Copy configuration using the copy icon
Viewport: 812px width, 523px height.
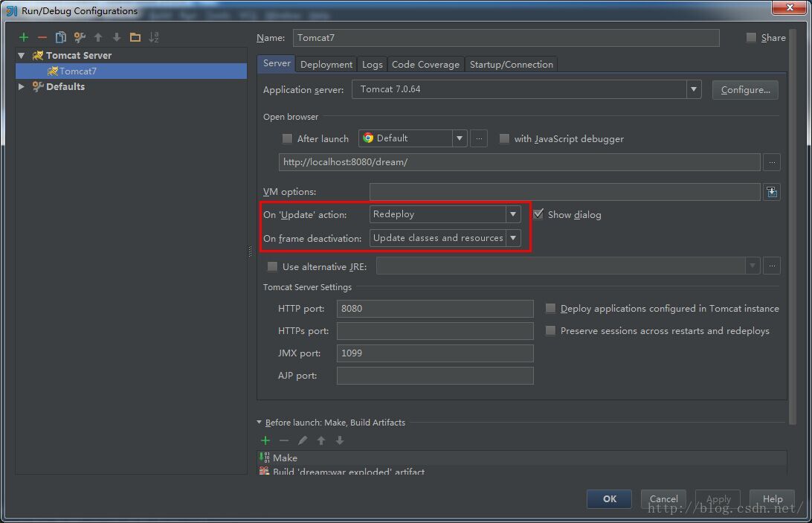60,37
